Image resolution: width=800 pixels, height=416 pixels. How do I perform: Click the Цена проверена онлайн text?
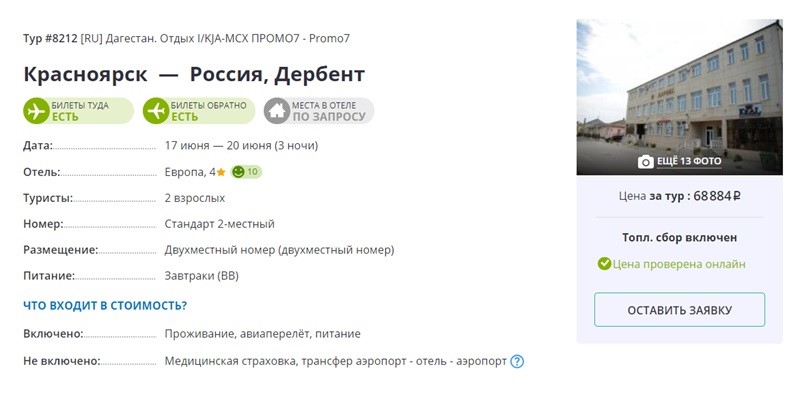(x=680, y=264)
